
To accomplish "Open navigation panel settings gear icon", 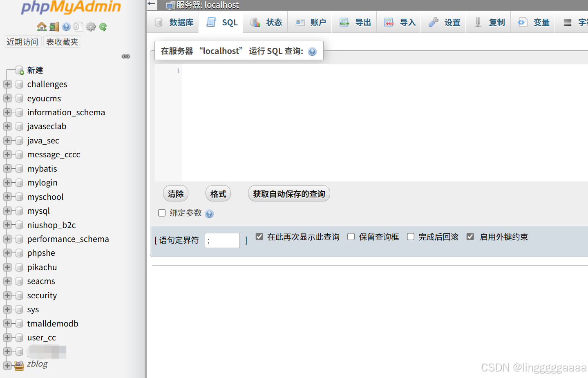I will click(91, 27).
